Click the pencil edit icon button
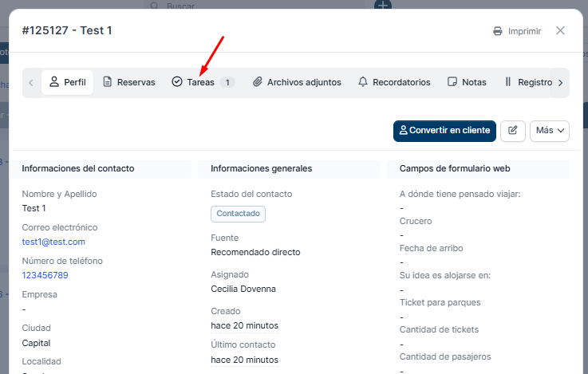This screenshot has width=588, height=374. (x=513, y=131)
